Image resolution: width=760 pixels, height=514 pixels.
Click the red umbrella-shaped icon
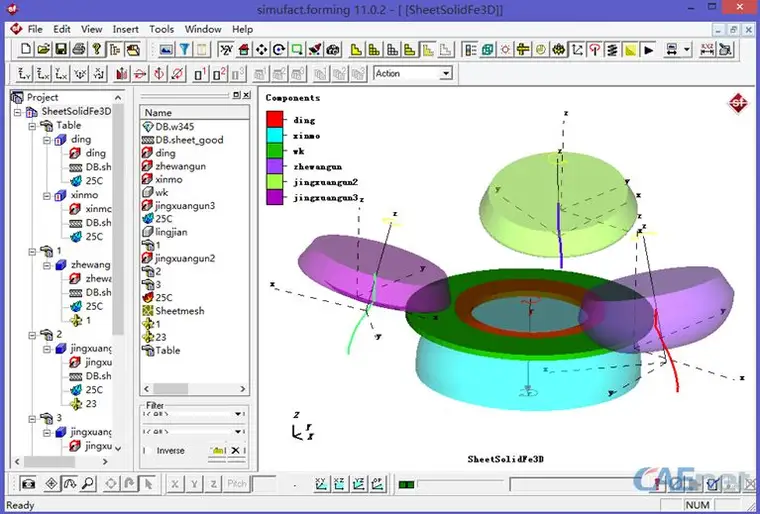click(594, 49)
